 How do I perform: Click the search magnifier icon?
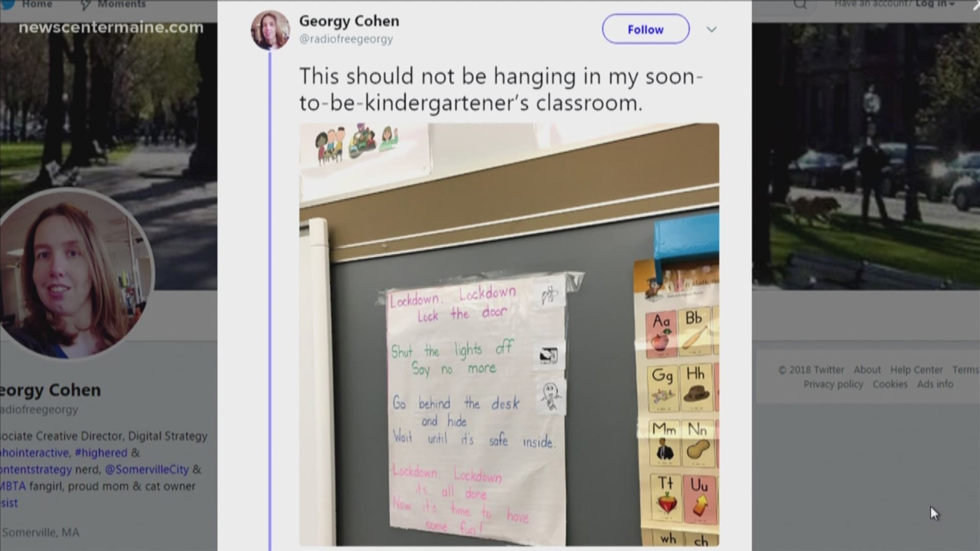800,5
